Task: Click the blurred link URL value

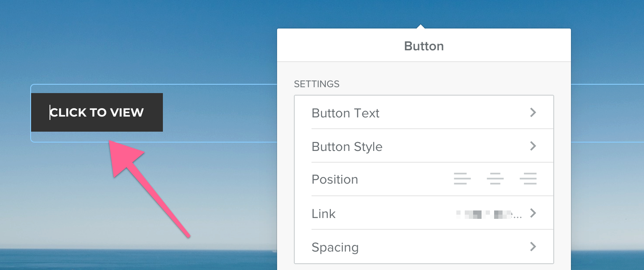Action: click(489, 214)
